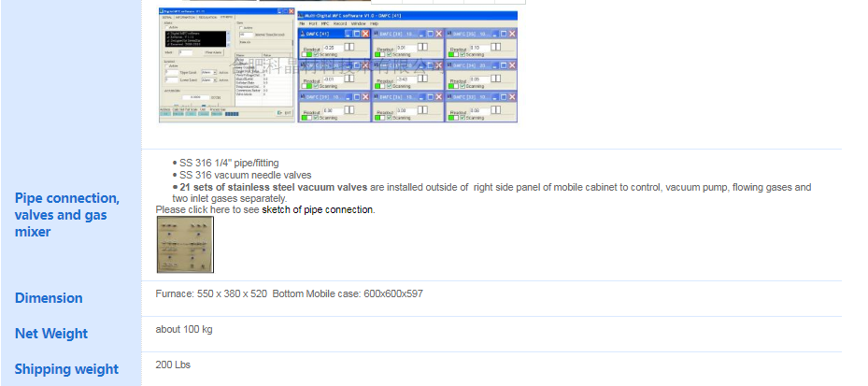Click the 'Please click here to see' text
This screenshot has height=386, width=868.
point(207,210)
